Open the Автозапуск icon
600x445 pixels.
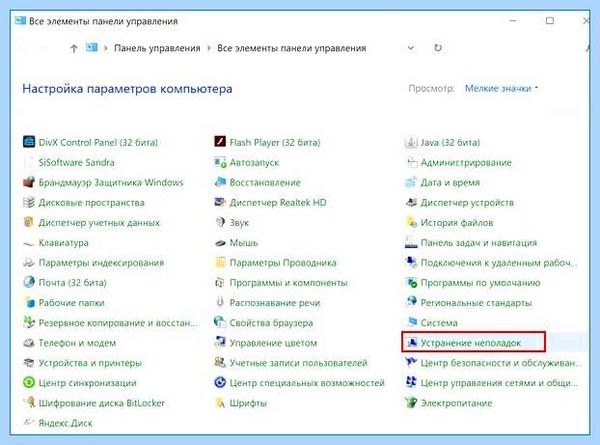[x=220, y=162]
